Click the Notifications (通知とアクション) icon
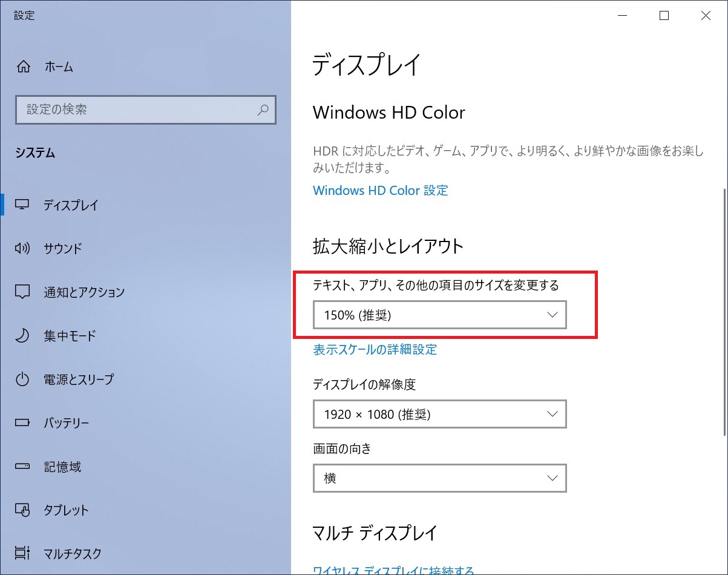 click(22, 292)
